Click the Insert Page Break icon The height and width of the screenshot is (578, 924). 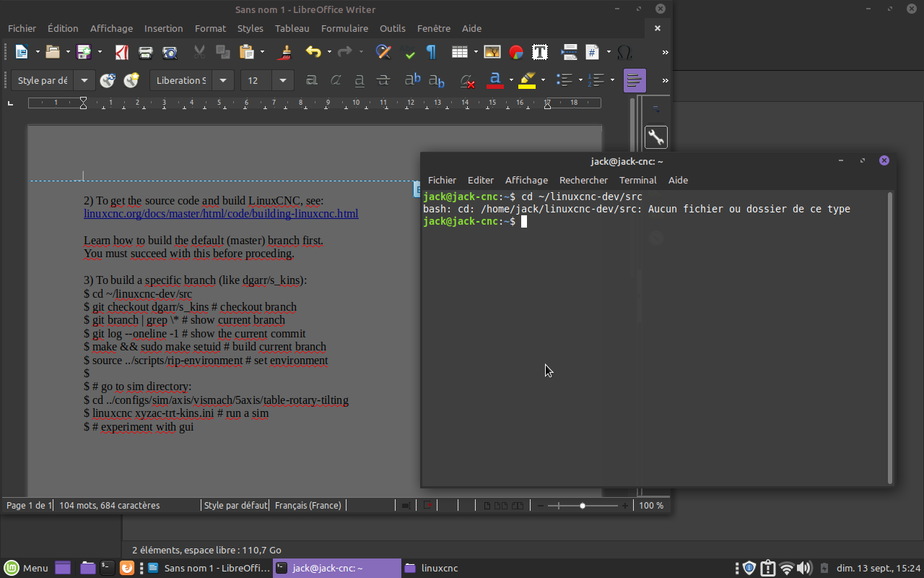point(570,52)
